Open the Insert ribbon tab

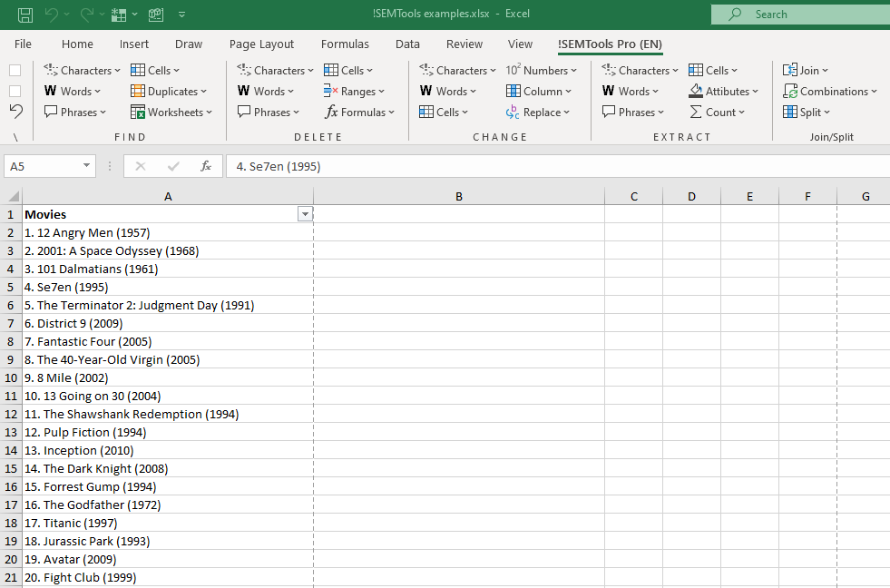click(134, 44)
